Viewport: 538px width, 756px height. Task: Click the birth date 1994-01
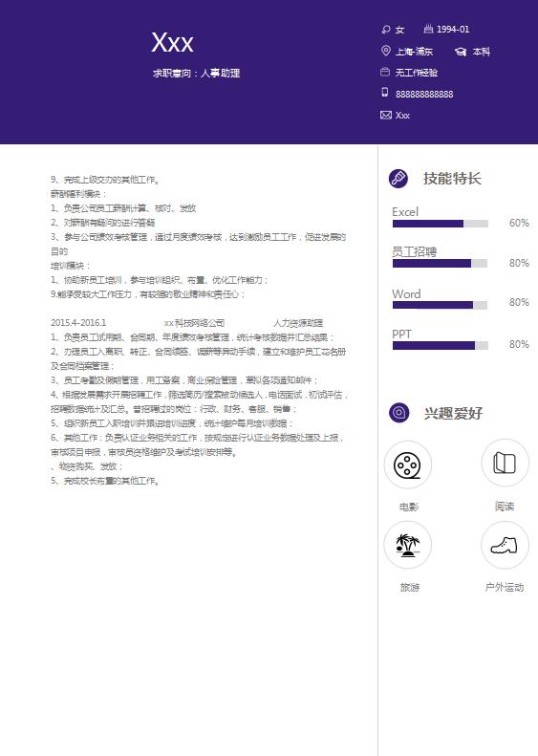pos(453,30)
